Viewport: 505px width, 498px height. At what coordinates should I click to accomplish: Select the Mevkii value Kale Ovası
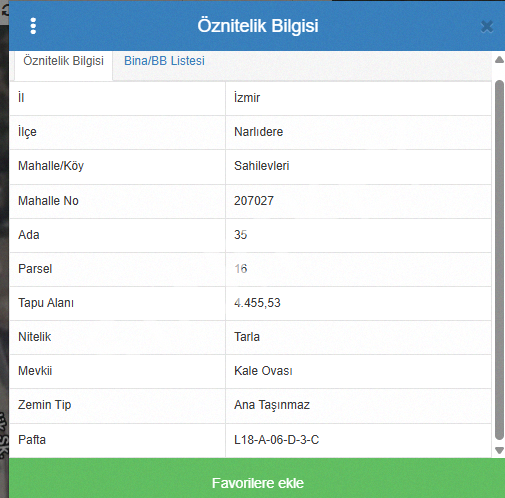tap(263, 371)
